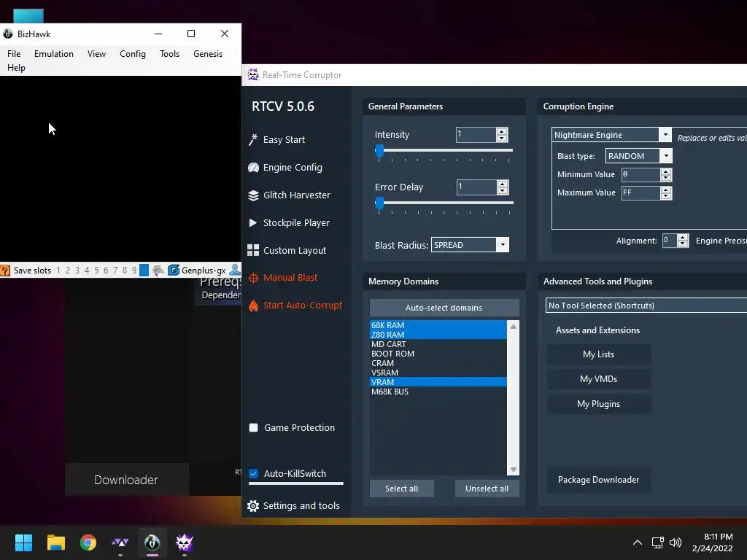
Task: Open Package Downloader button
Action: (x=599, y=480)
